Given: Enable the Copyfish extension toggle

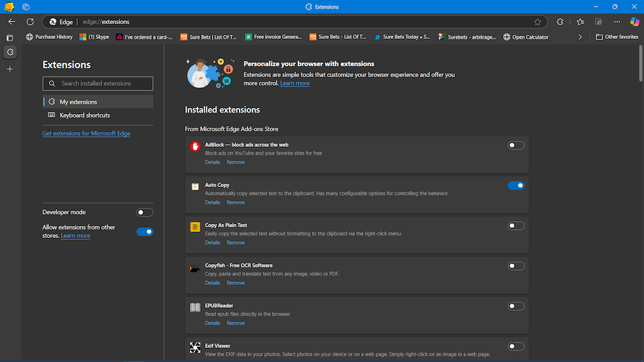Looking at the screenshot, I should tap(516, 266).
